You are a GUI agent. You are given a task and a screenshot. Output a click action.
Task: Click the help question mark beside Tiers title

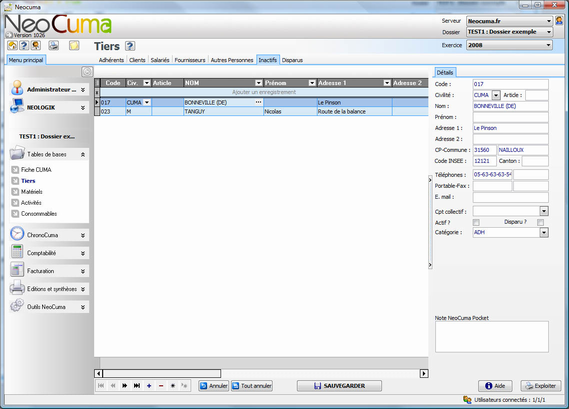[130, 46]
